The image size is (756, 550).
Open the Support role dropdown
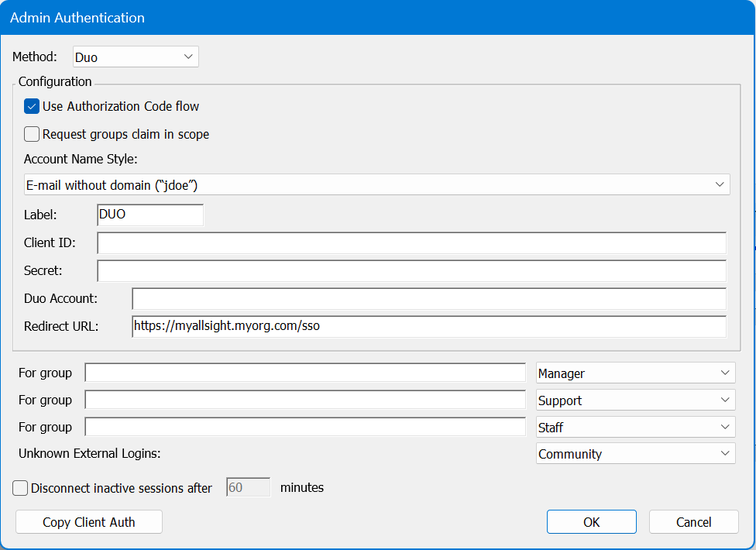pyautogui.click(x=635, y=400)
